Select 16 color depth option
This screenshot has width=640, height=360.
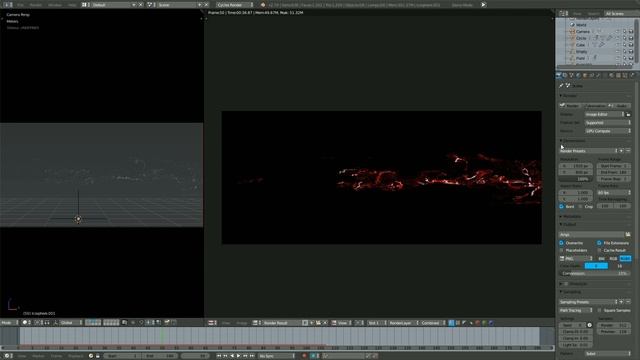[620, 266]
